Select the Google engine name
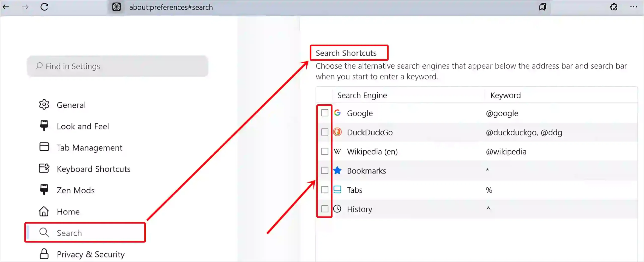Image resolution: width=644 pixels, height=262 pixels. click(x=360, y=113)
